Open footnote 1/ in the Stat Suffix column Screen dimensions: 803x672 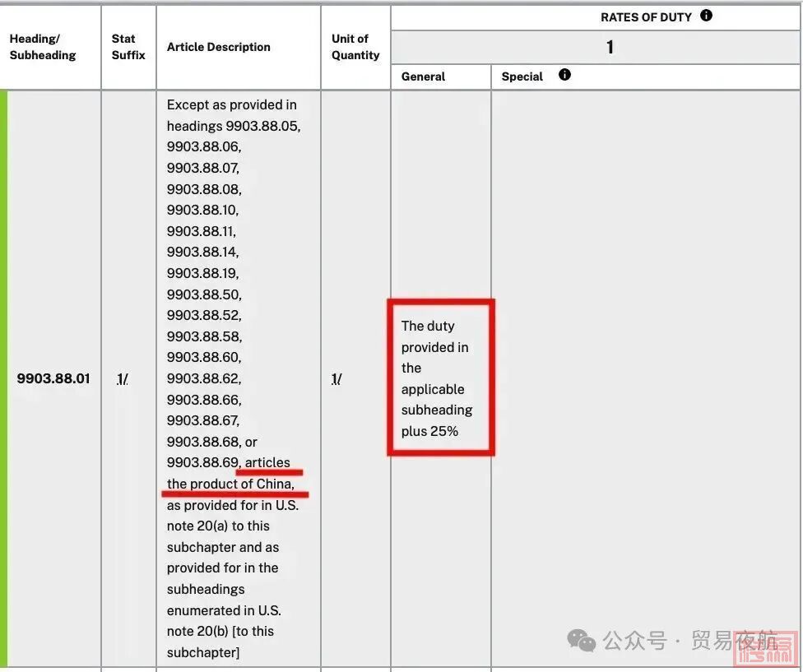(x=122, y=379)
